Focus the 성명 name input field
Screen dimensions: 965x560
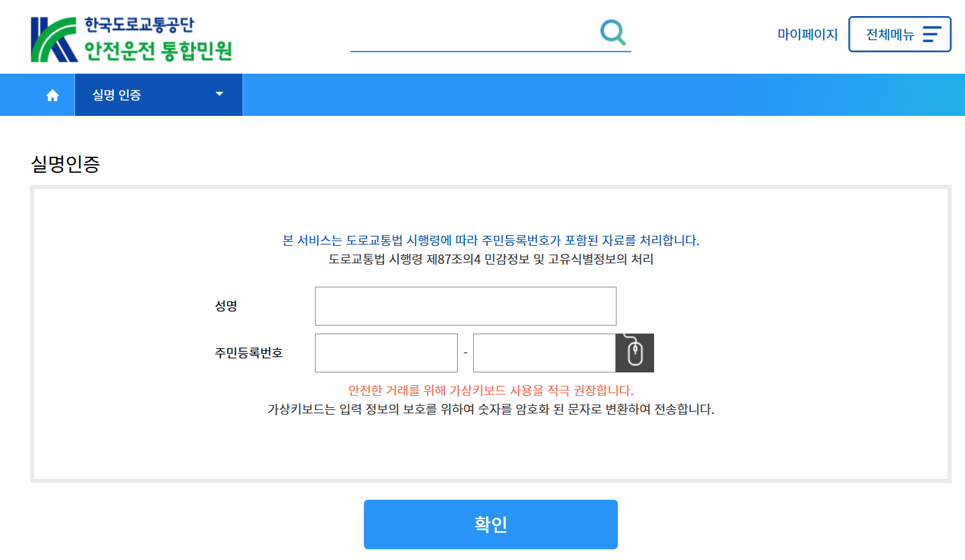[465, 305]
